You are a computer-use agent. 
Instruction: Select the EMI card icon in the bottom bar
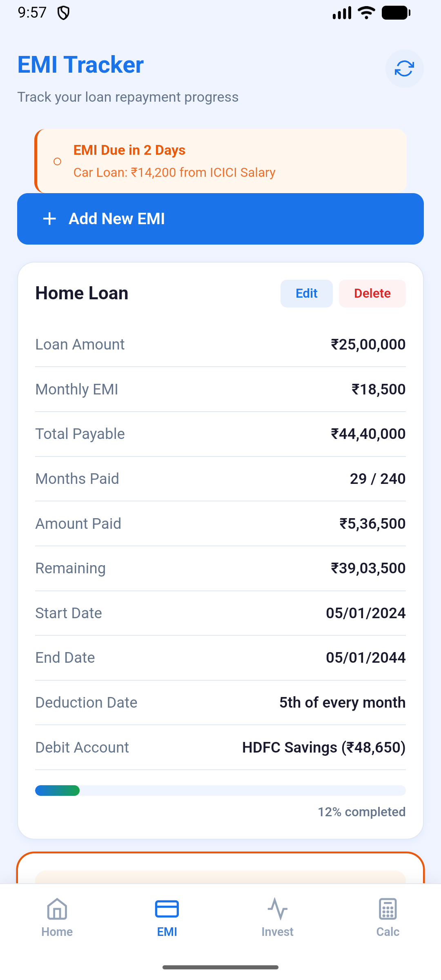click(x=167, y=909)
